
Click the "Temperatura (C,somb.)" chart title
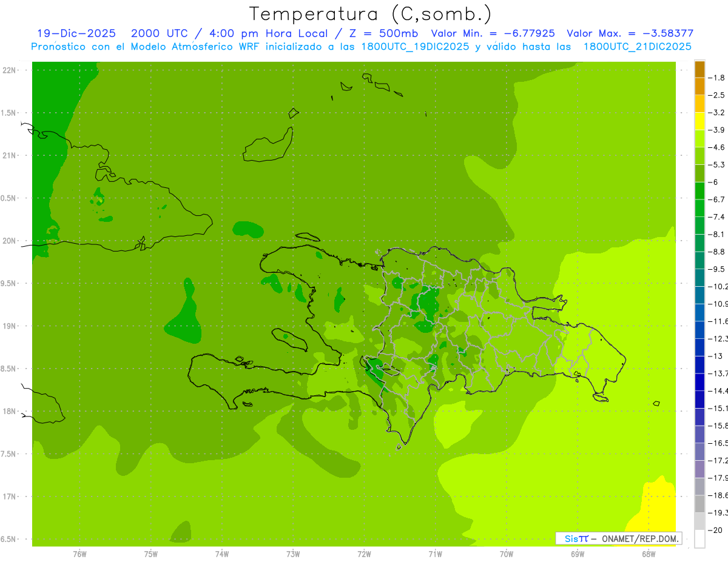click(371, 14)
